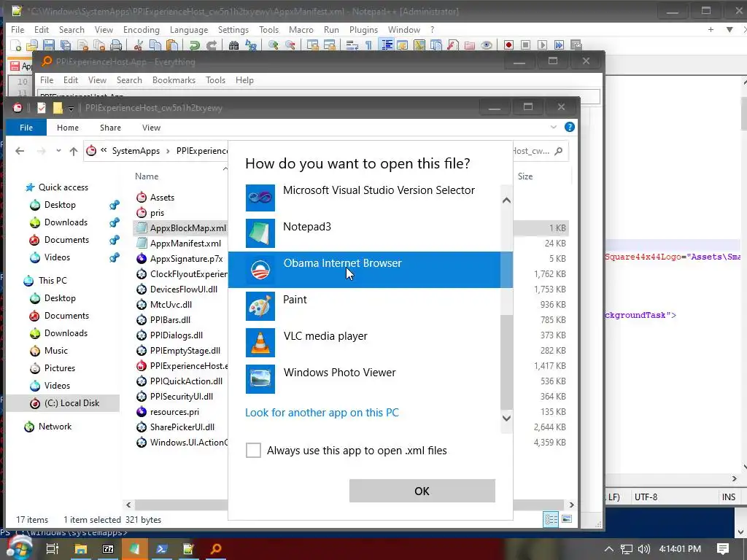Open PowerShell from taskbar
The height and width of the screenshot is (560, 747).
(161, 549)
